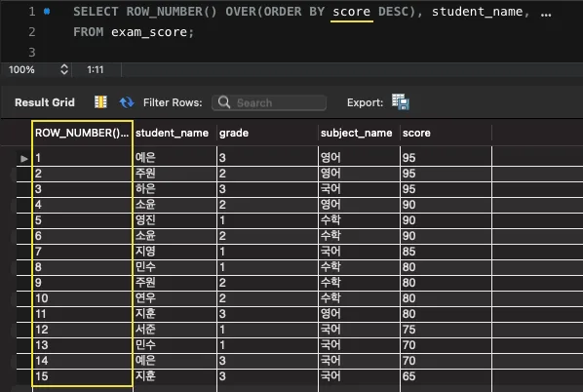
Task: Select grade cell in row 5
Action: [x=267, y=220]
